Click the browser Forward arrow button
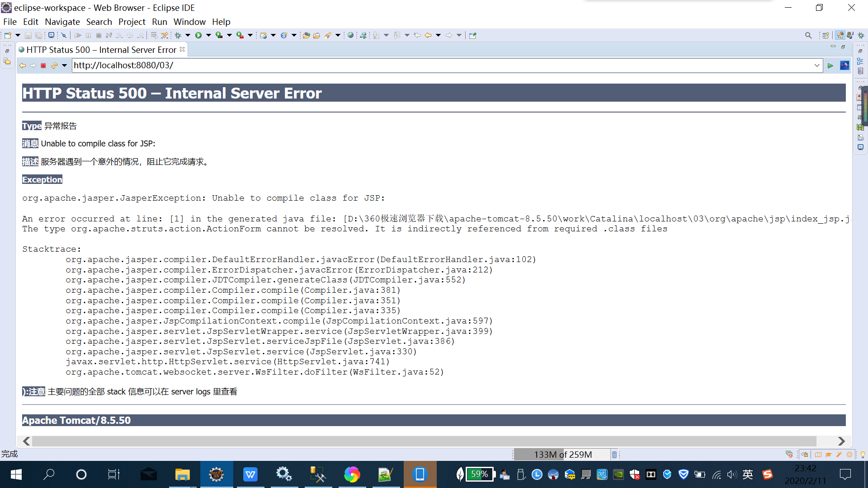This screenshot has height=488, width=868. (33, 66)
